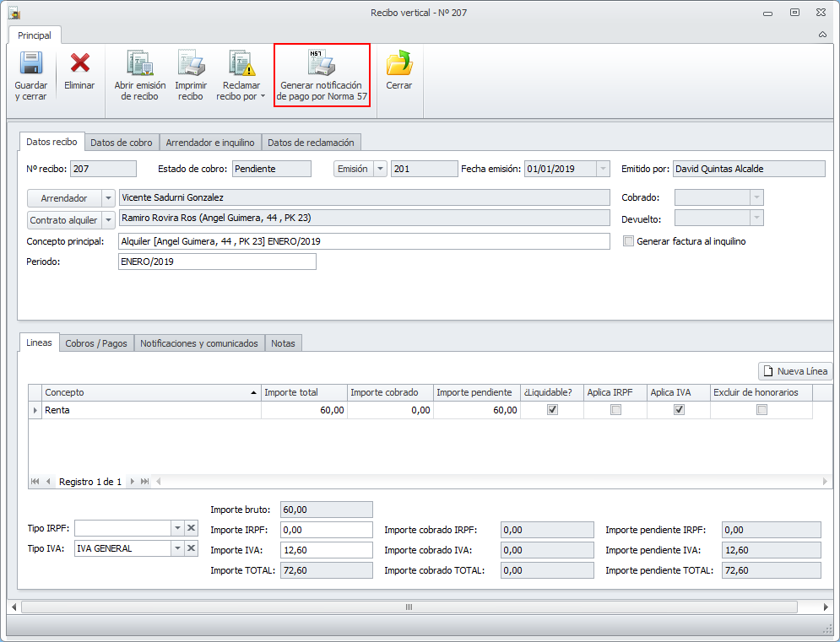Uncheck the ¿Liquidable? checkbox for Renta
This screenshot has width=840, height=642.
552,410
